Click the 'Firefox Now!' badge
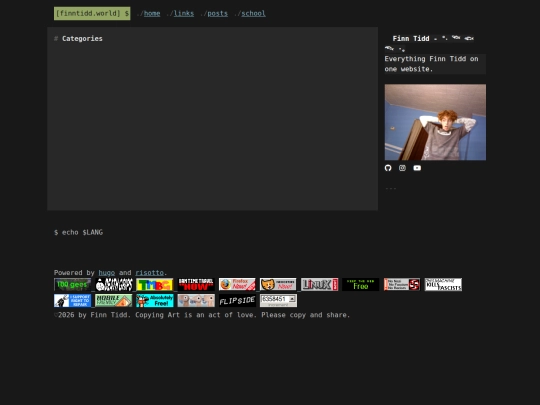Screen dimensions: 540x405 [237, 284]
